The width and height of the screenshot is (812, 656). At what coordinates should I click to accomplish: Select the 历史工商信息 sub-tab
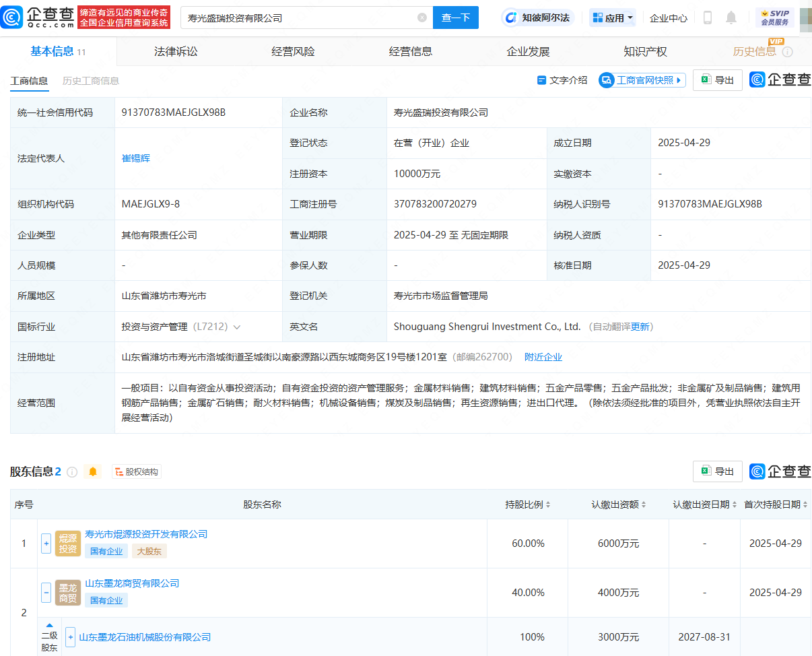[91, 81]
